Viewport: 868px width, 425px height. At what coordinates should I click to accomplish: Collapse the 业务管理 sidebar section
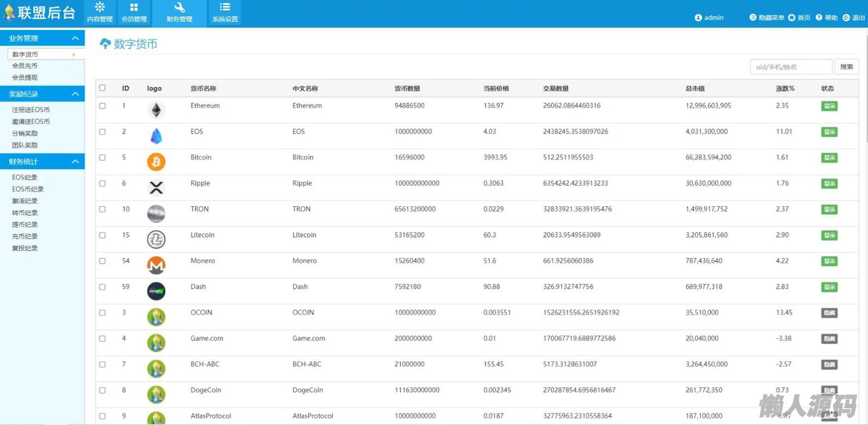click(x=75, y=38)
